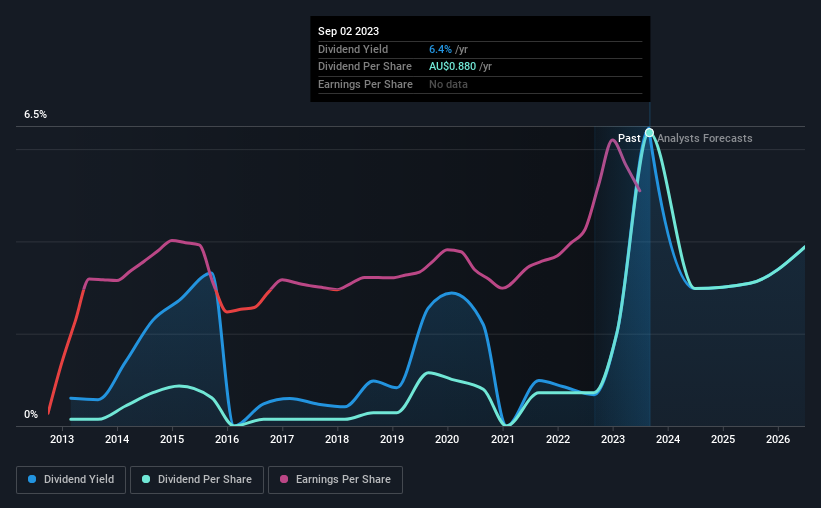The width and height of the screenshot is (821, 508).
Task: Click the 2018 label on the x-axis
Action: (337, 439)
